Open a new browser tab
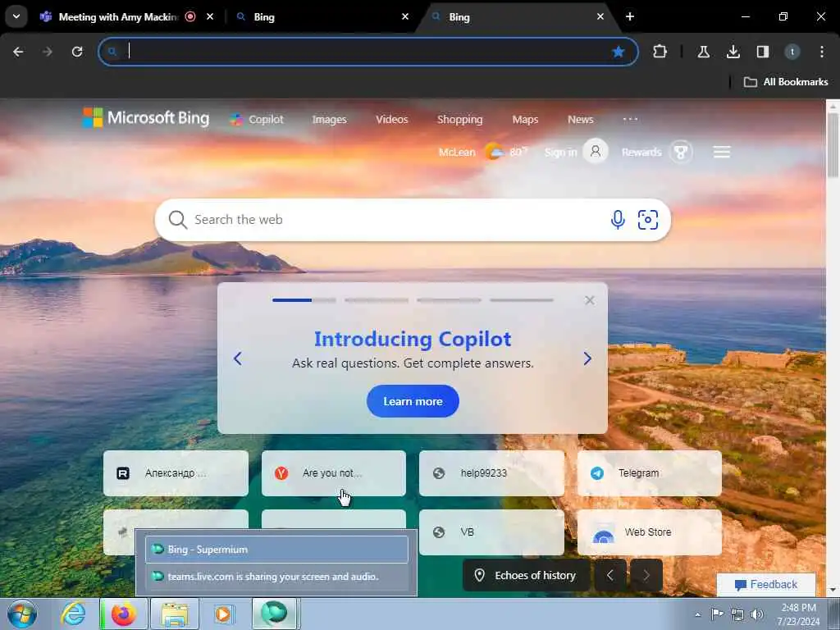 630,16
